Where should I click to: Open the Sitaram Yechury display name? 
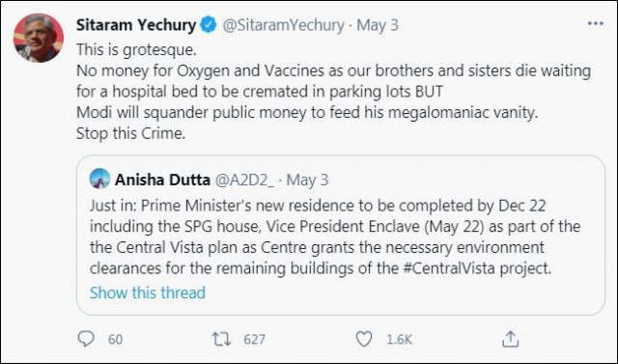[136, 25]
